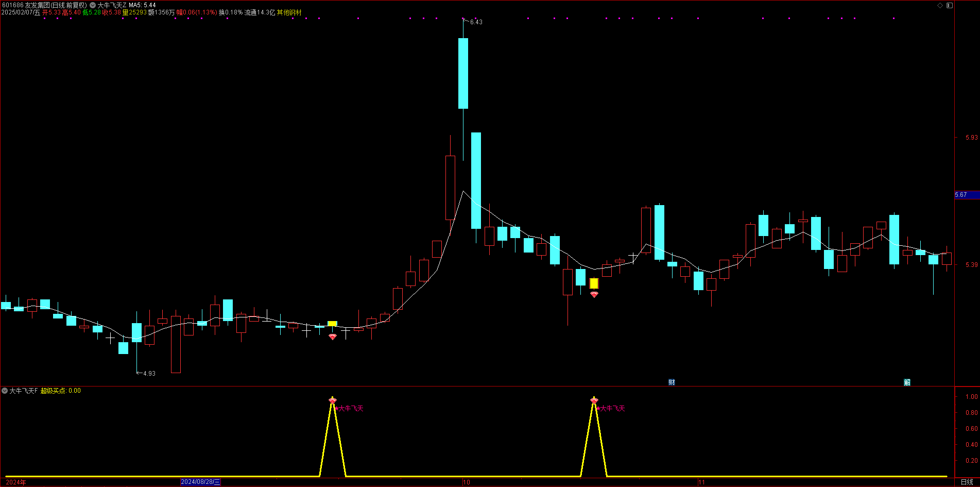Click the first red gem signal under the yellow candle
980x487 pixels.
tap(333, 337)
